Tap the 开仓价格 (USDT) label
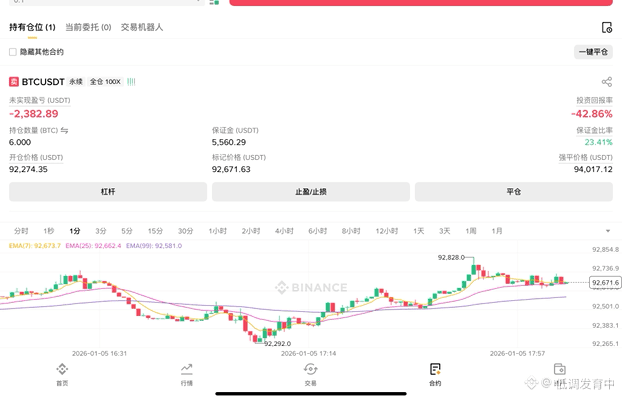The image size is (622, 400). click(36, 158)
